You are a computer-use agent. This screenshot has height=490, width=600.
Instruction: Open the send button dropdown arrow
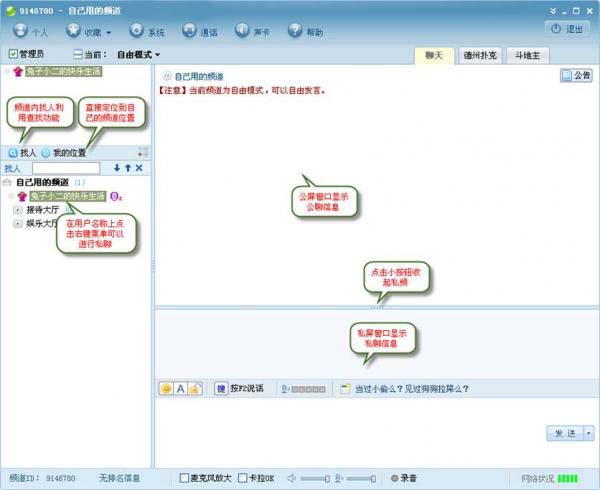pyautogui.click(x=589, y=433)
